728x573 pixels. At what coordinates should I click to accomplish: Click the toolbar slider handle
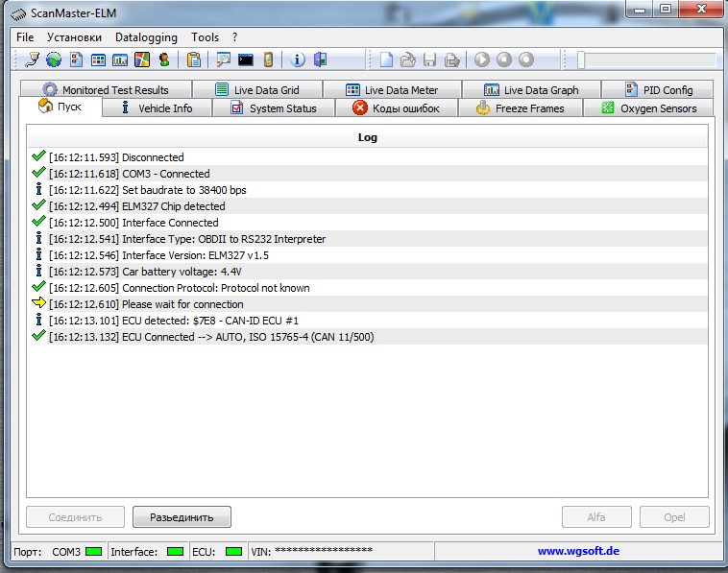pyautogui.click(x=580, y=60)
